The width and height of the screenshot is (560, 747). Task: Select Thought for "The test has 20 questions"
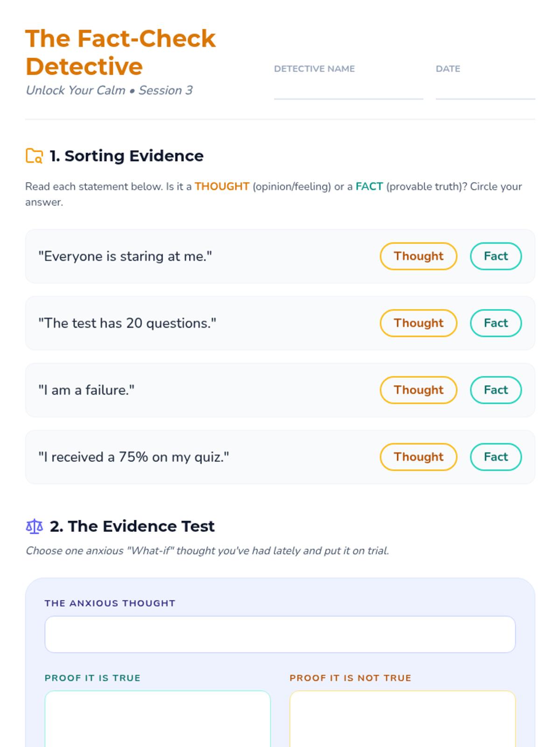418,323
